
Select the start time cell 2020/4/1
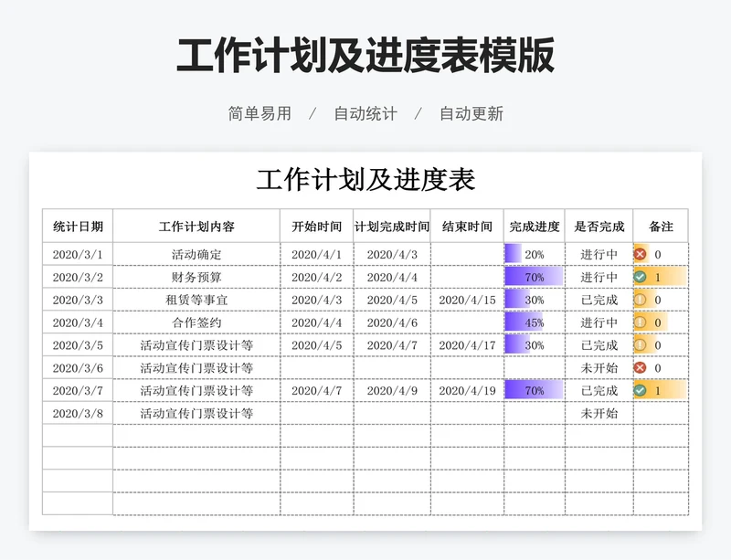coord(316,254)
